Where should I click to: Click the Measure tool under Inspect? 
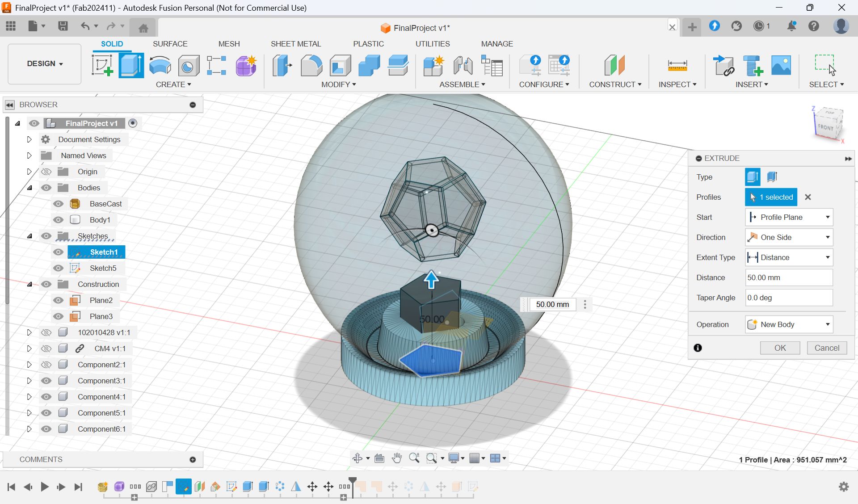pyautogui.click(x=677, y=65)
